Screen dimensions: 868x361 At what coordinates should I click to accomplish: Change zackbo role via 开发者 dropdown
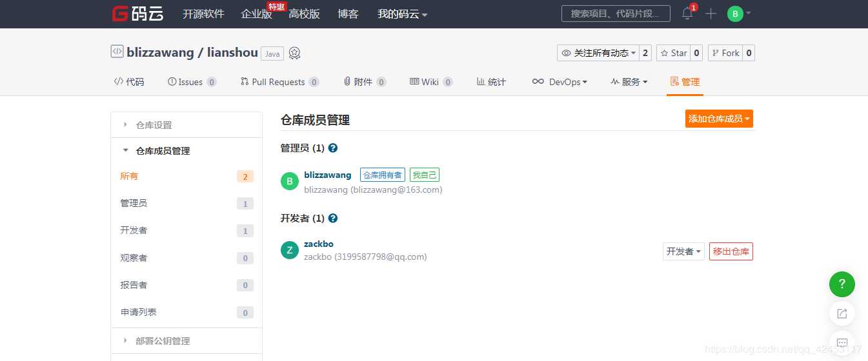pos(683,251)
